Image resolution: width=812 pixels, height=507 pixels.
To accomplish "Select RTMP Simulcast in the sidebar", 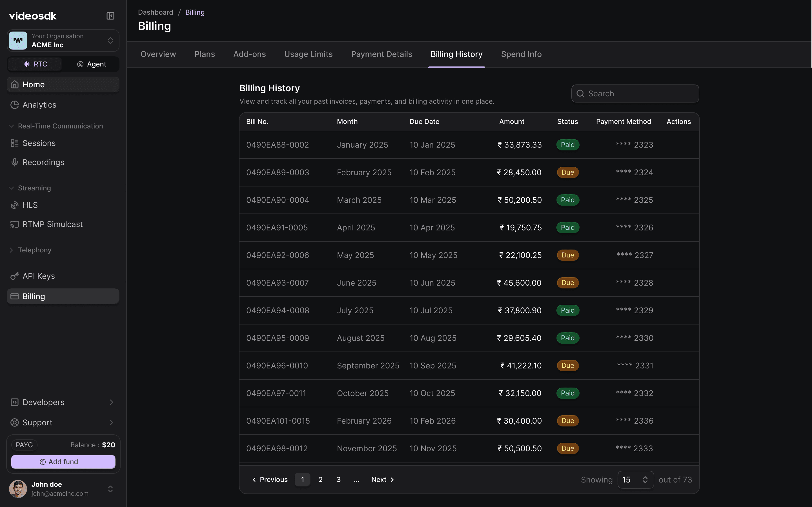I will 52,224.
